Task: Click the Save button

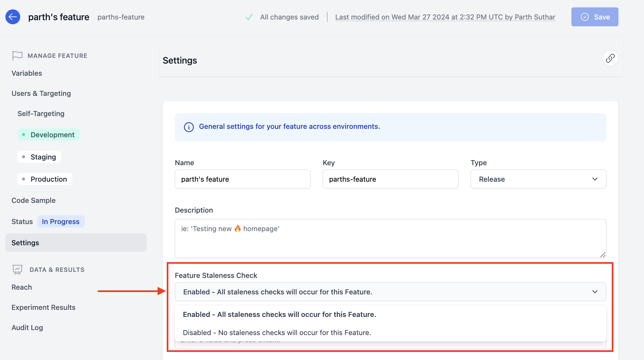Action: pyautogui.click(x=595, y=17)
